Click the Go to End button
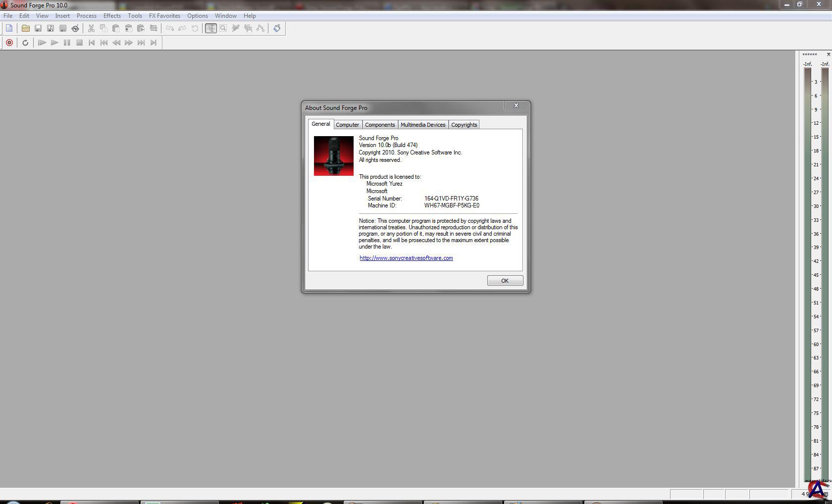 point(154,43)
